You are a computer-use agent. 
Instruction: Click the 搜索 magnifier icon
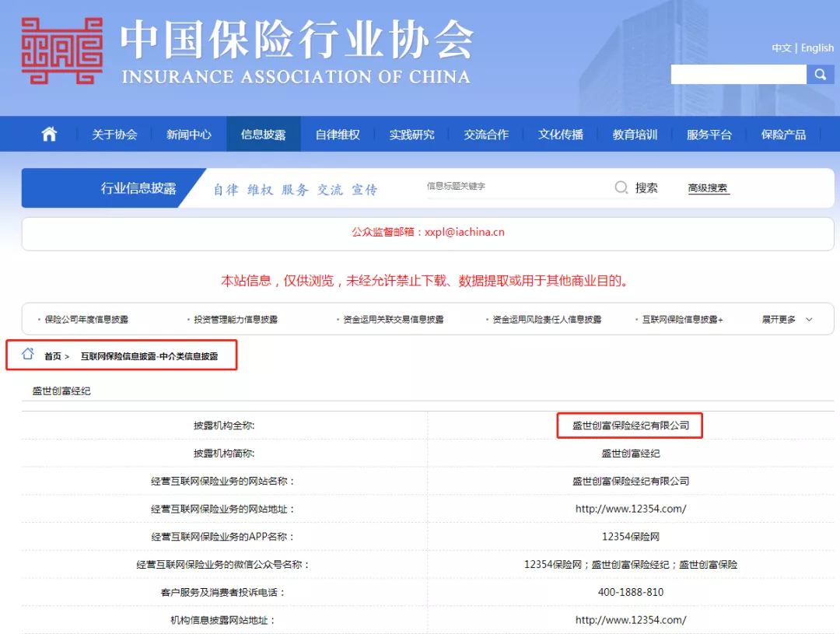(621, 187)
